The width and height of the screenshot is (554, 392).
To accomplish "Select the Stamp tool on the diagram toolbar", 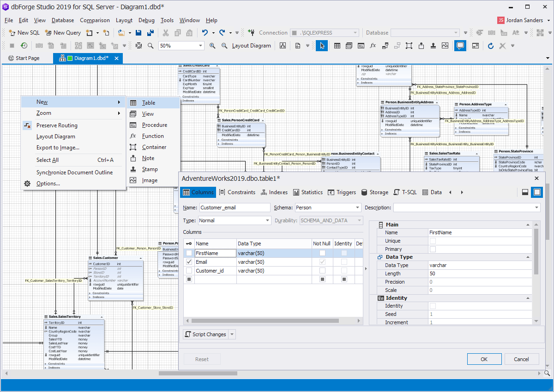I will coord(433,46).
